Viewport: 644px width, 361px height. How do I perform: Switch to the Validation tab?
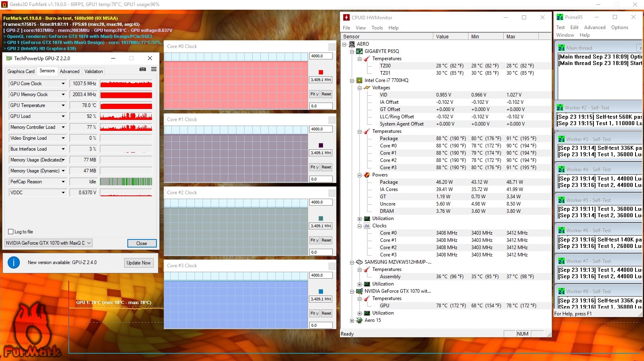tap(93, 71)
